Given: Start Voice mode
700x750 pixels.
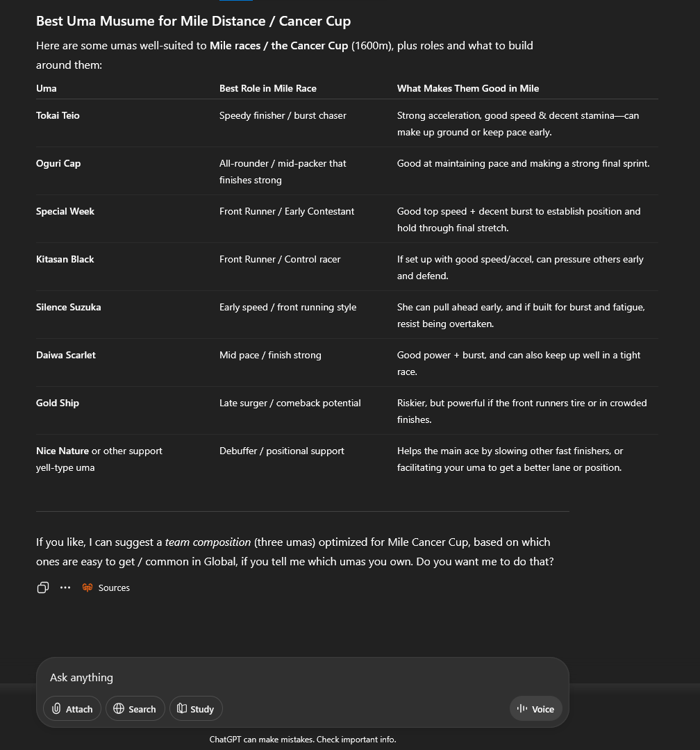Looking at the screenshot, I should coord(535,708).
